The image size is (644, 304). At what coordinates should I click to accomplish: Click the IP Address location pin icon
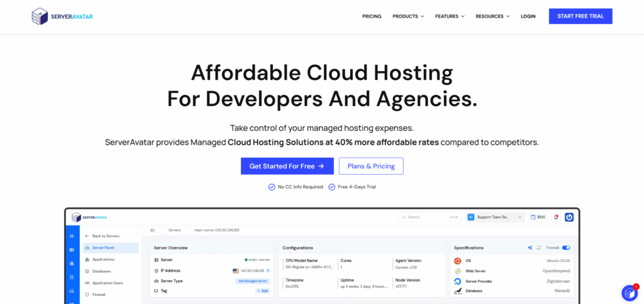tap(156, 271)
